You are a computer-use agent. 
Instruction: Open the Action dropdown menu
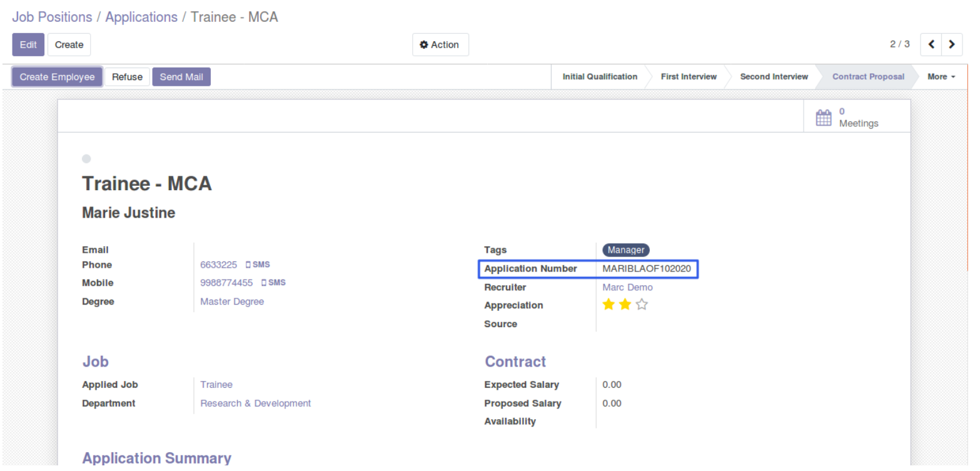click(x=440, y=45)
